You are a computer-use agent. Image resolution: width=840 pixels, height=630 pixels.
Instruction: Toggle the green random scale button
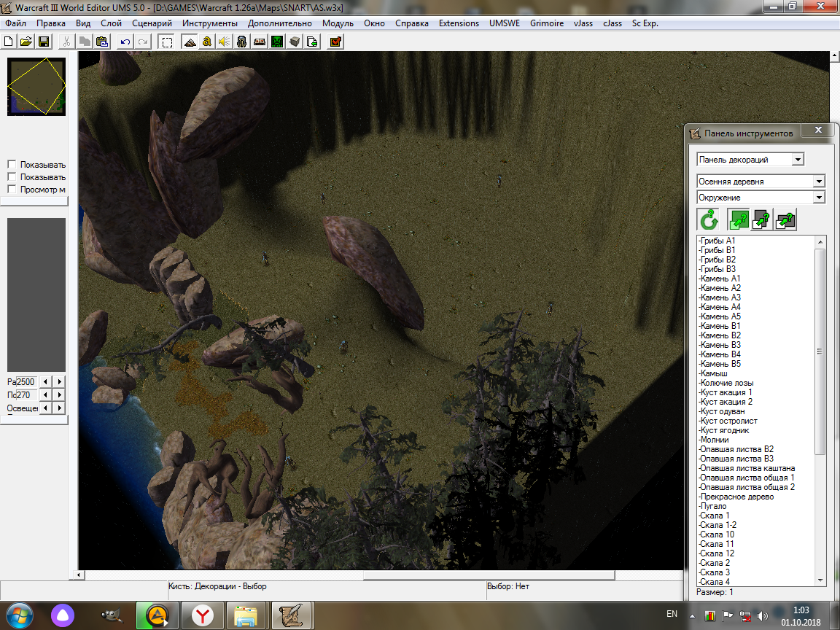point(738,219)
